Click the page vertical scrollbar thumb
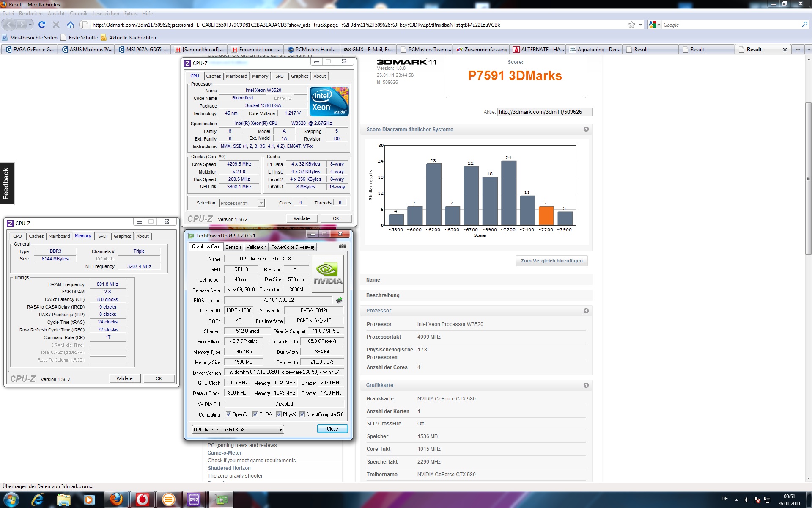 click(x=808, y=178)
